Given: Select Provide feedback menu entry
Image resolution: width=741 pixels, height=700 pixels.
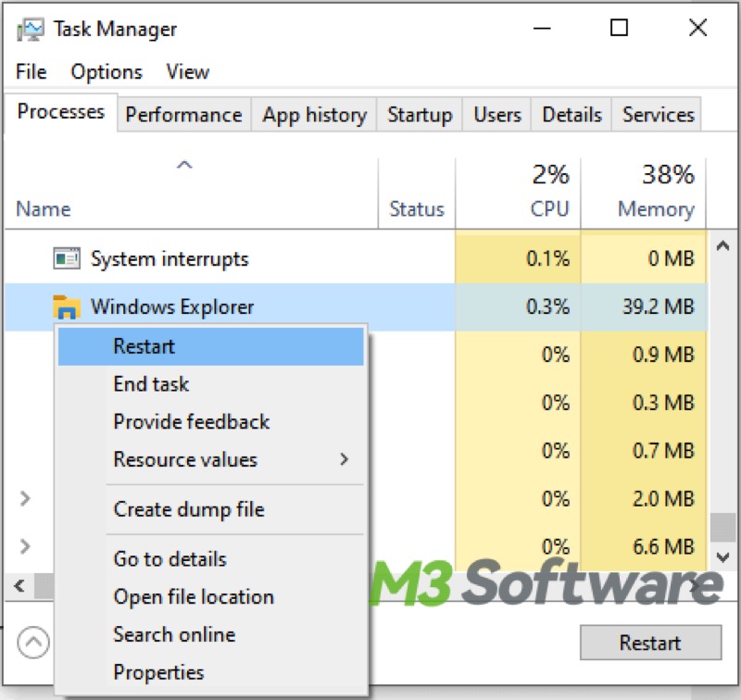Looking at the screenshot, I should 211,422.
